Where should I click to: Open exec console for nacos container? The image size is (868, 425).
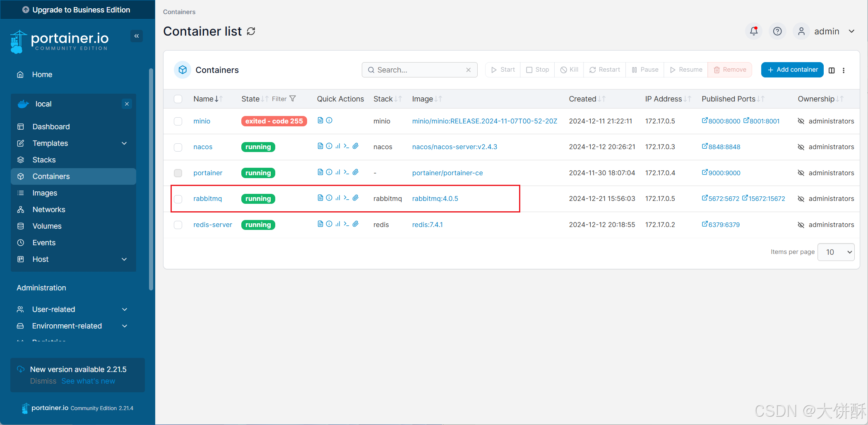coord(346,146)
